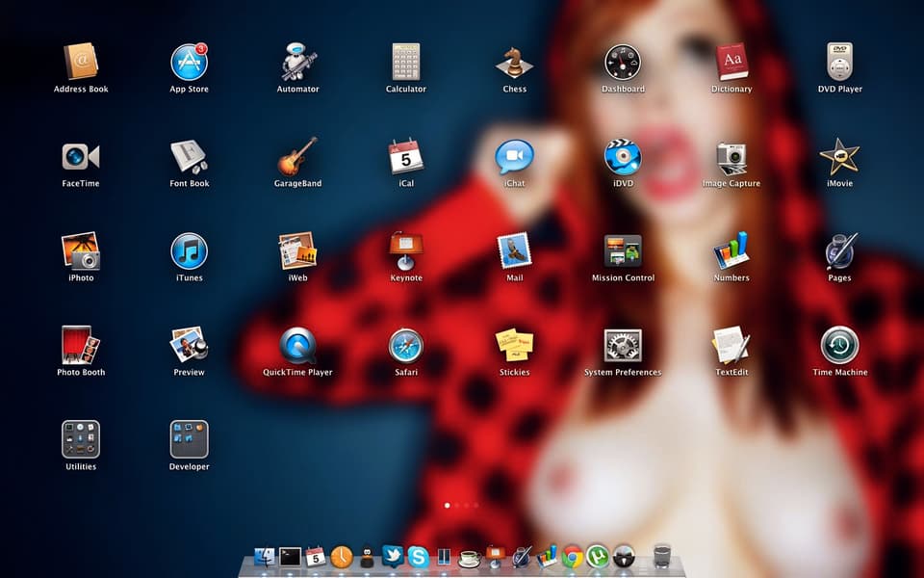Open the Chess app
Image resolution: width=924 pixels, height=578 pixels.
(514, 62)
